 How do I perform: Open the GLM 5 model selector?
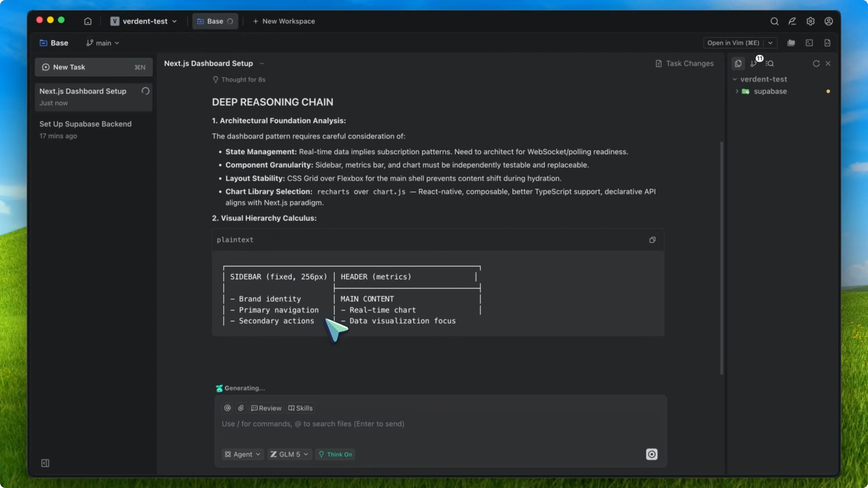click(x=289, y=454)
